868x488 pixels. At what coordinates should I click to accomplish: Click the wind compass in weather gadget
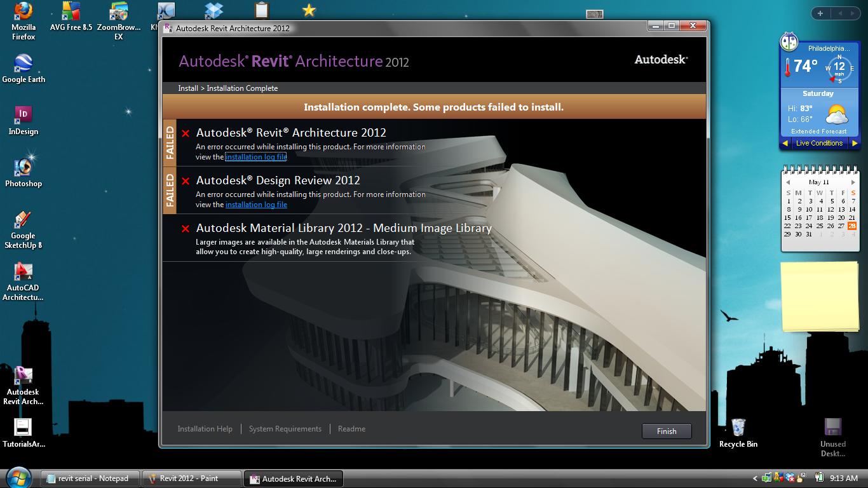coord(839,68)
